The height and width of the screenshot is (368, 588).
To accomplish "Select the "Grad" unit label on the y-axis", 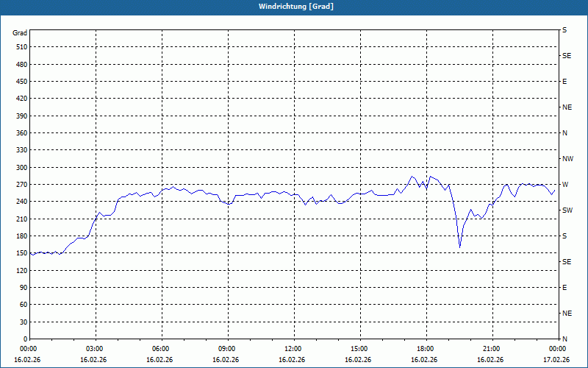I will pos(20,33).
